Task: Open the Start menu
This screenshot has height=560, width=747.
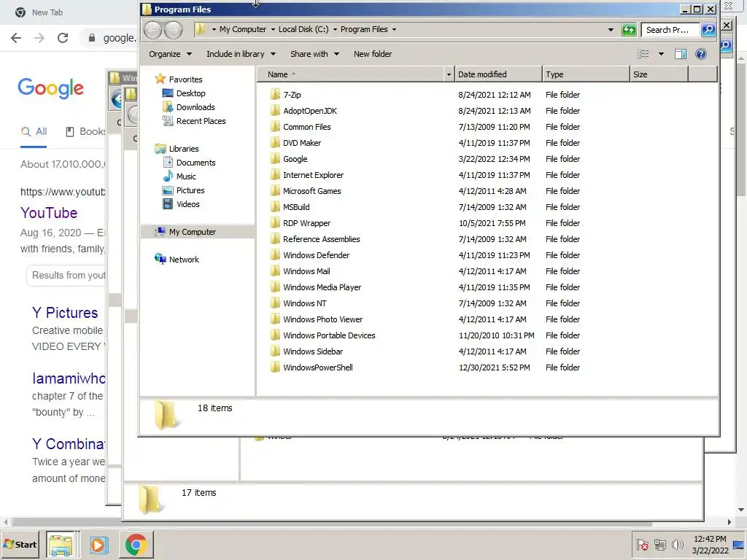Action: pyautogui.click(x=20, y=544)
